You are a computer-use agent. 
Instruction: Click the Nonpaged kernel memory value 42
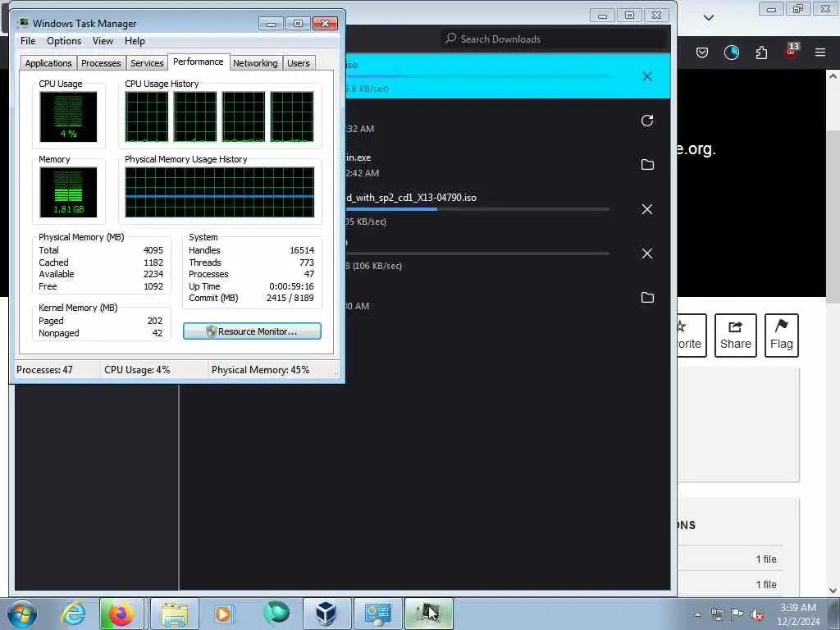click(157, 333)
